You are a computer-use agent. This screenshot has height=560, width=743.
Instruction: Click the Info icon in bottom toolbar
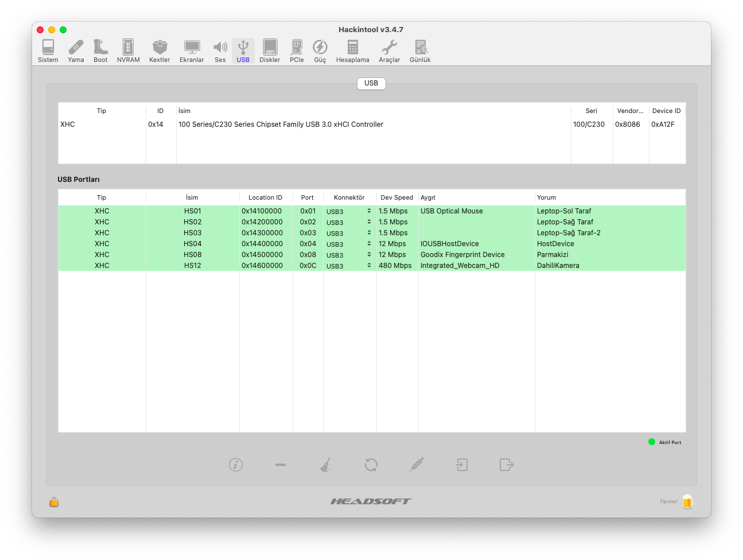tap(236, 465)
